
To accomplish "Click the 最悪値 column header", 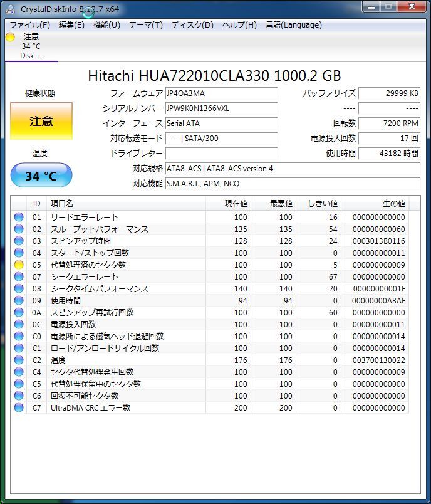I will click(x=273, y=204).
